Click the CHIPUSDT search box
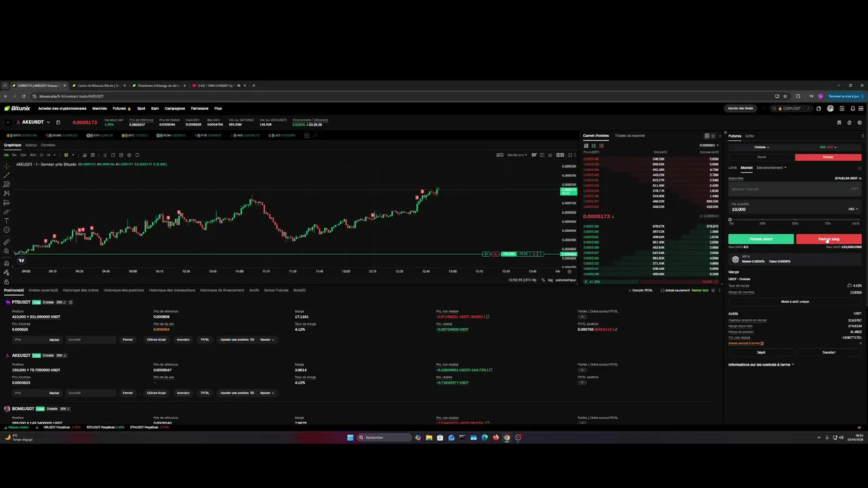 point(791,108)
